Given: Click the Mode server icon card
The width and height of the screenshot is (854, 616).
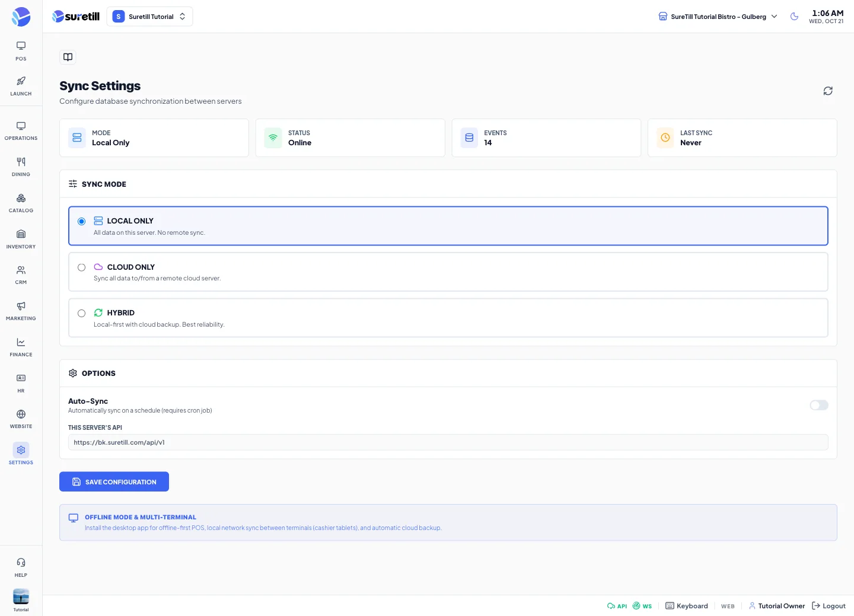Looking at the screenshot, I should pos(77,138).
